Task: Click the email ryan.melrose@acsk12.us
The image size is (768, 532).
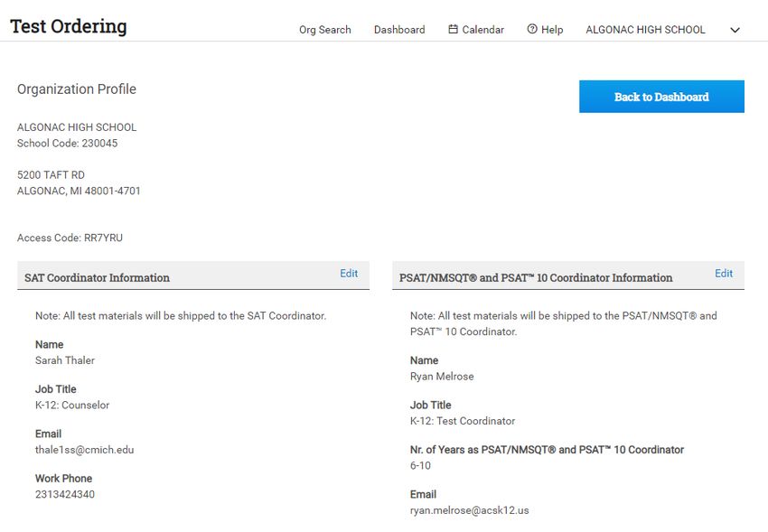Action: [469, 510]
